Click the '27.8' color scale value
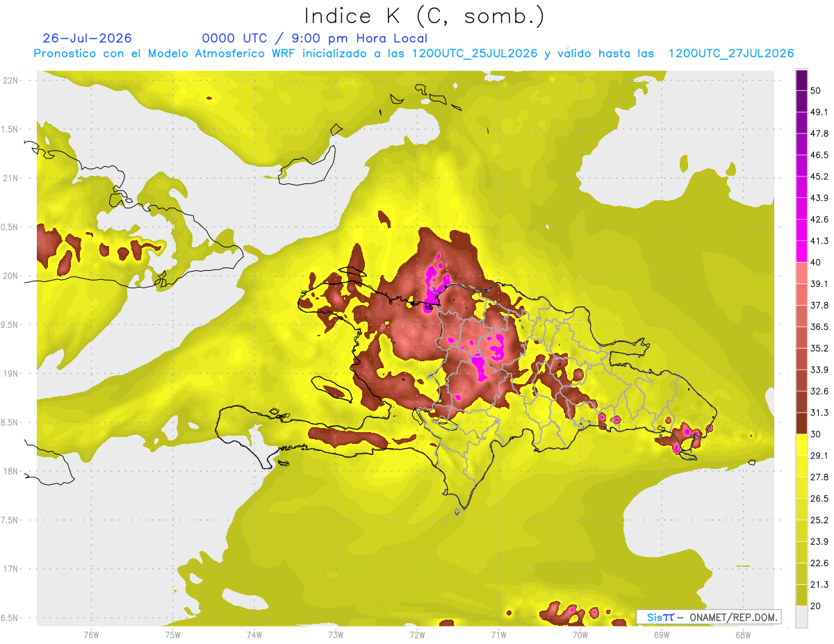The height and width of the screenshot is (644, 834). 819,477
